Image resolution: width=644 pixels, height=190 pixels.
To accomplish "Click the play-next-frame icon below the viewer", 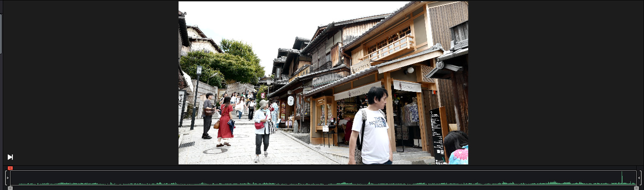I will pos(10,157).
